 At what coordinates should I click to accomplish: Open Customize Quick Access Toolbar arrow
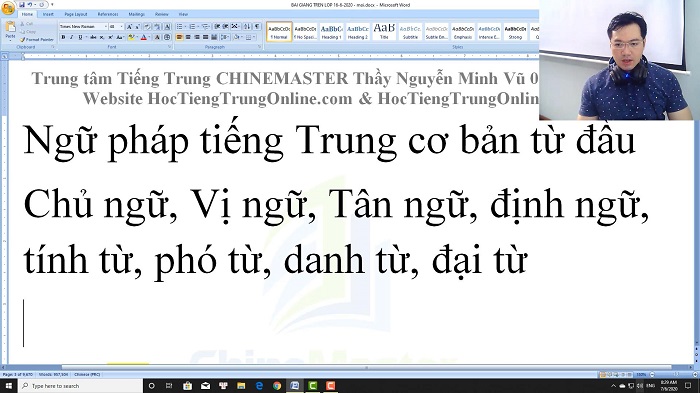point(52,4)
